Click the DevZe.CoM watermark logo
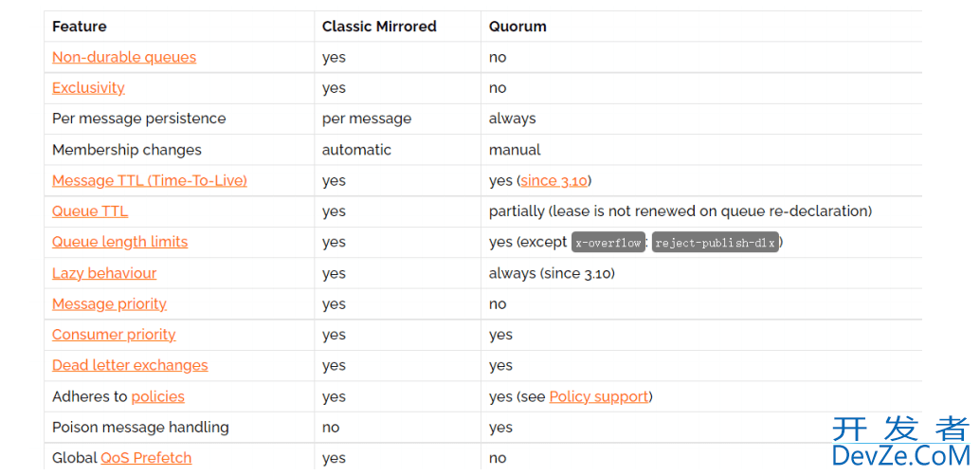980x476 pixels. click(x=900, y=443)
